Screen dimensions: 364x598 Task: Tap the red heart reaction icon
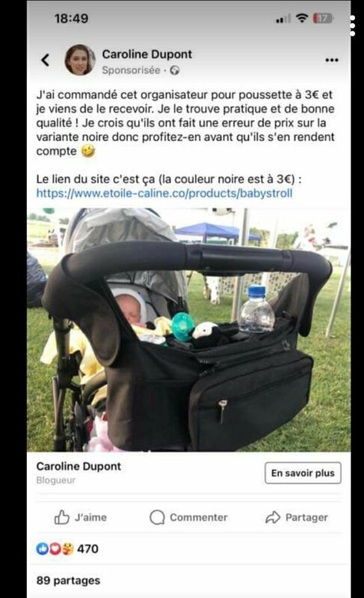click(55, 549)
